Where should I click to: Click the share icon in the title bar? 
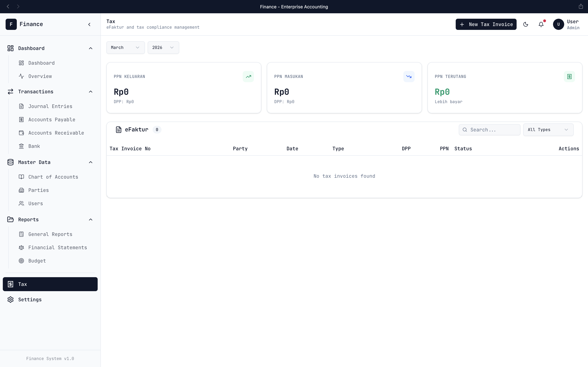point(581,7)
